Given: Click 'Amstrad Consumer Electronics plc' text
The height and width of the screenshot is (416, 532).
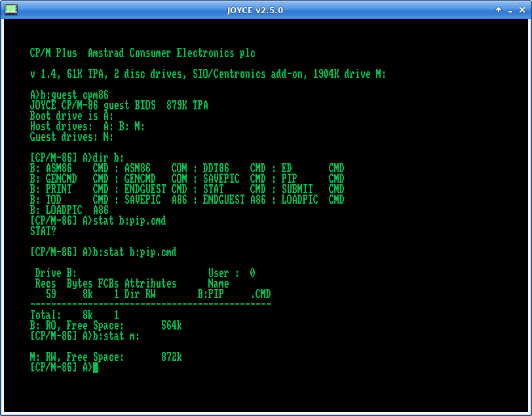Looking at the screenshot, I should click(x=172, y=53).
